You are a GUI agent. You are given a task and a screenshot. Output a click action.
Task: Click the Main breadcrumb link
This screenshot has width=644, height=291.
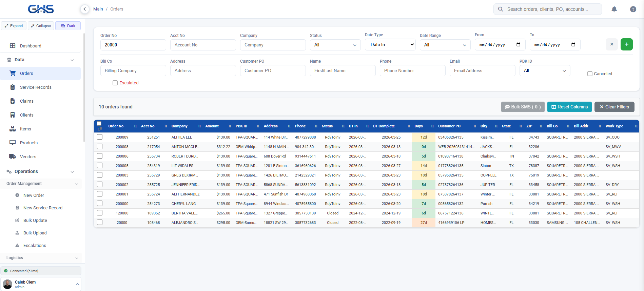click(98, 9)
